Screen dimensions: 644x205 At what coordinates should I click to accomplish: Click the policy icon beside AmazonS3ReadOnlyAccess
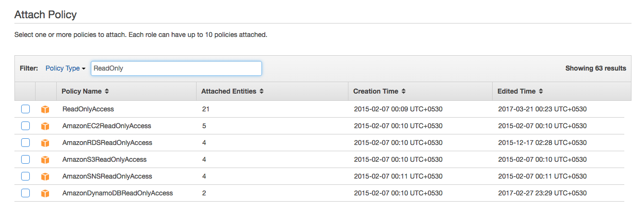[45, 160]
